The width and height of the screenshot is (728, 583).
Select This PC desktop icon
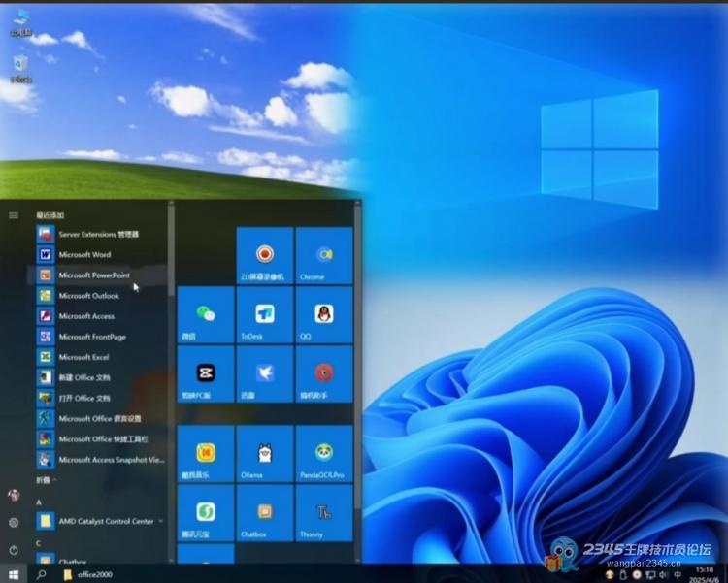[x=20, y=23]
